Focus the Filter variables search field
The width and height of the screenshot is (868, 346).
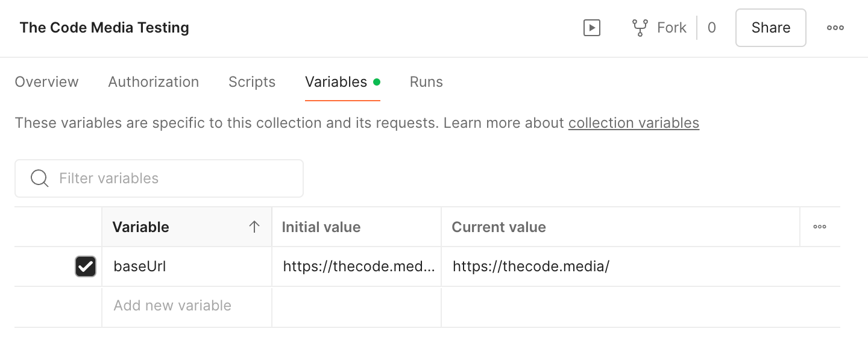(175, 178)
